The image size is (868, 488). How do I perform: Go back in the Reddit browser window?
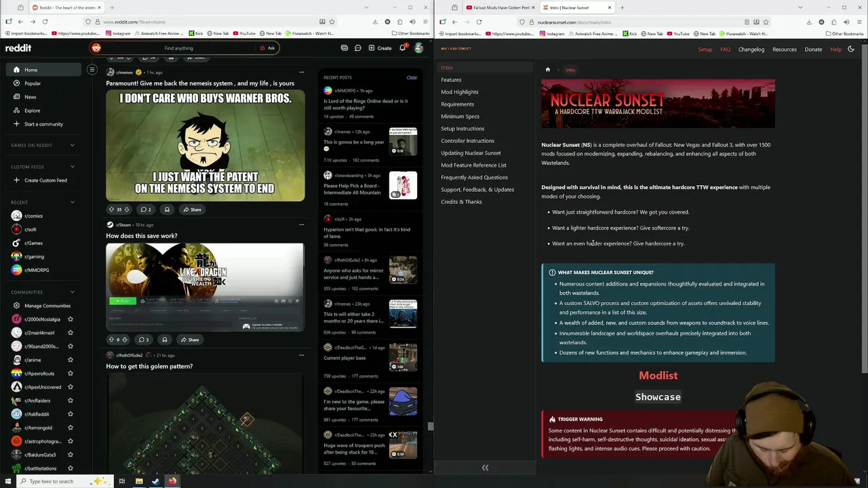click(20, 22)
